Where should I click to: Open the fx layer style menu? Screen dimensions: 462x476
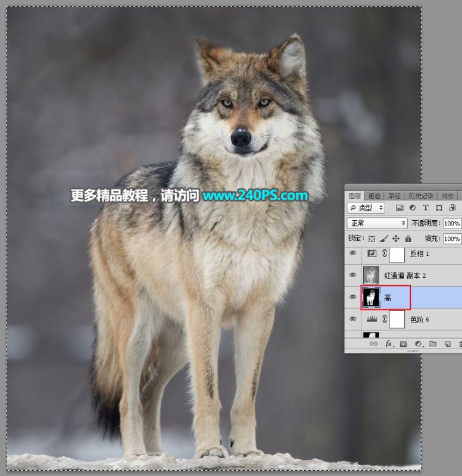click(389, 344)
